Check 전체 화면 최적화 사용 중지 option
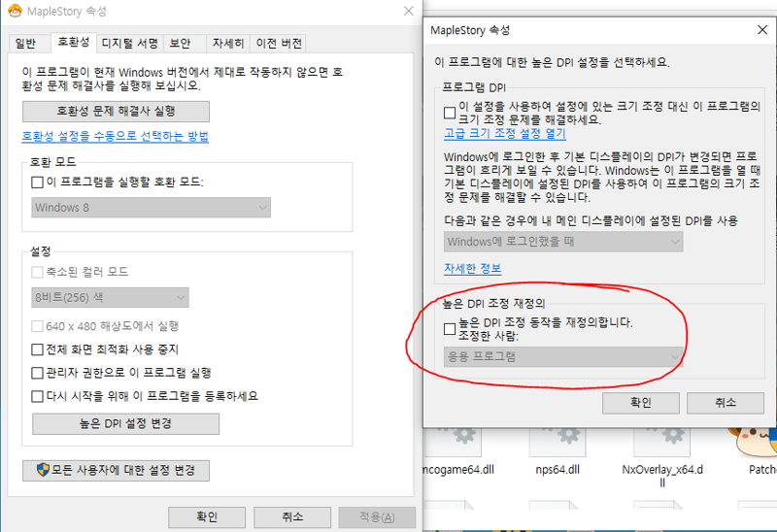777x532 pixels. pos(37,349)
